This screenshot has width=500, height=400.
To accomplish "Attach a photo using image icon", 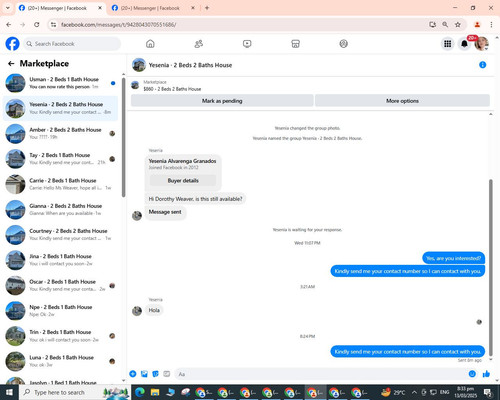I will [144, 374].
